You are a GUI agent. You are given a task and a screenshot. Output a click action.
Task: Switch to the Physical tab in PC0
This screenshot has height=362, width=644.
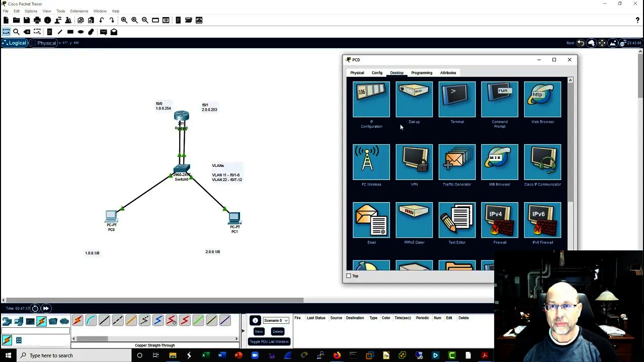coord(357,73)
